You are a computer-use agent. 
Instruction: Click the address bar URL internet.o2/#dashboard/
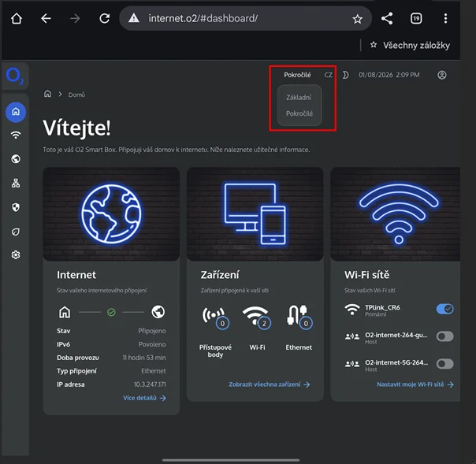(x=203, y=18)
